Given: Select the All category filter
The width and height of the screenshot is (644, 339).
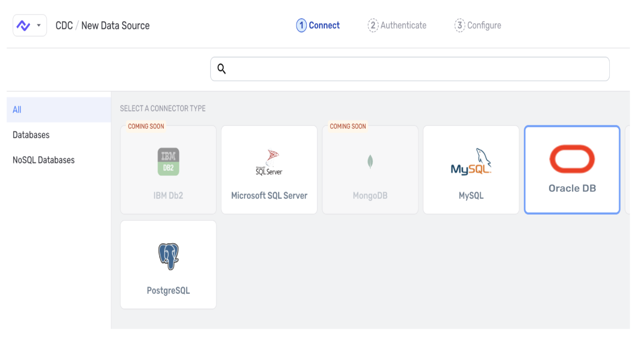Looking at the screenshot, I should 59,110.
